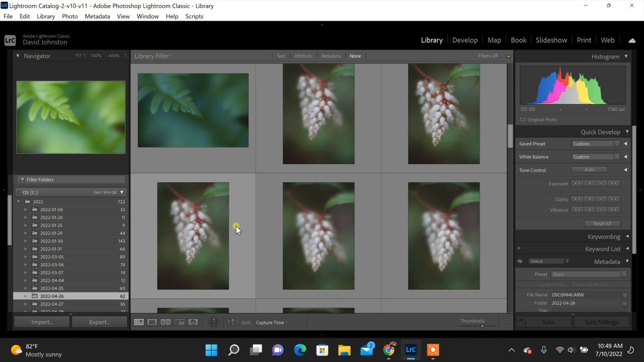Open the Saved Preset Custom dropdown
The height and width of the screenshot is (362, 644).
tap(595, 143)
